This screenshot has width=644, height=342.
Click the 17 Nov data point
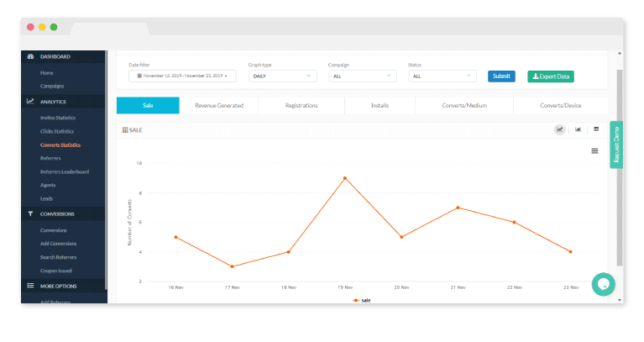pos(232,266)
